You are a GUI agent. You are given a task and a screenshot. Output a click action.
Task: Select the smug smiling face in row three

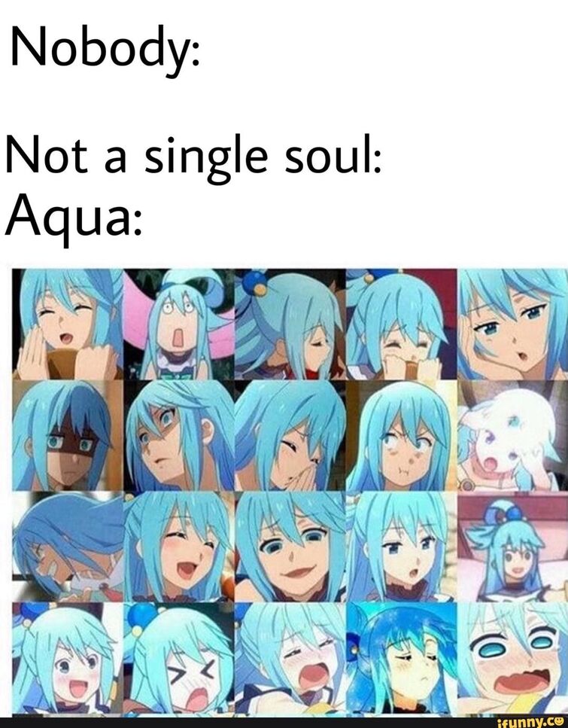[x=290, y=547]
